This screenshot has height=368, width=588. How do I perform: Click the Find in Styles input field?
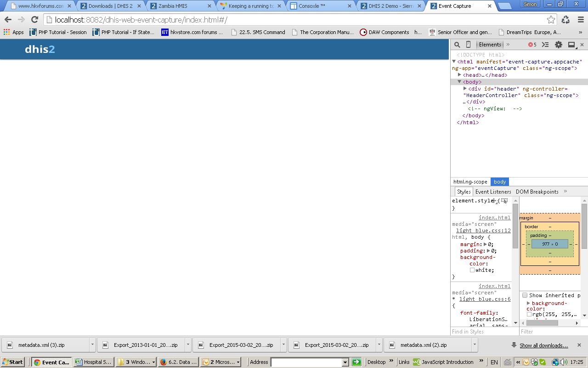(x=484, y=332)
